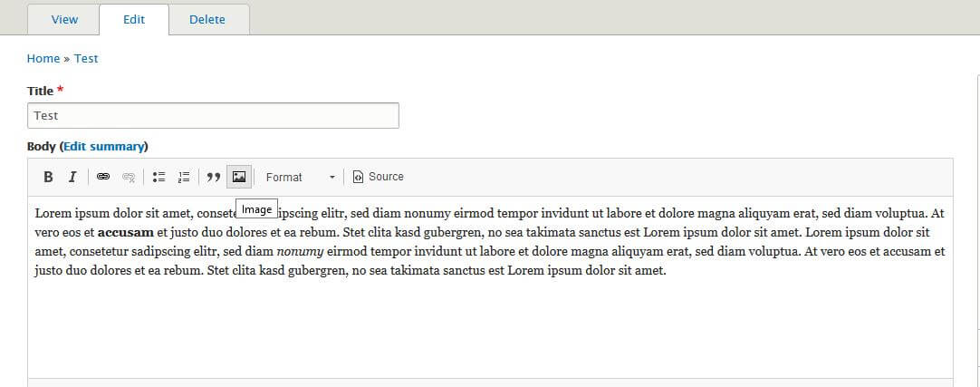Image resolution: width=980 pixels, height=387 pixels.
Task: Apply italic formatting with the I icon
Action: pyautogui.click(x=72, y=177)
